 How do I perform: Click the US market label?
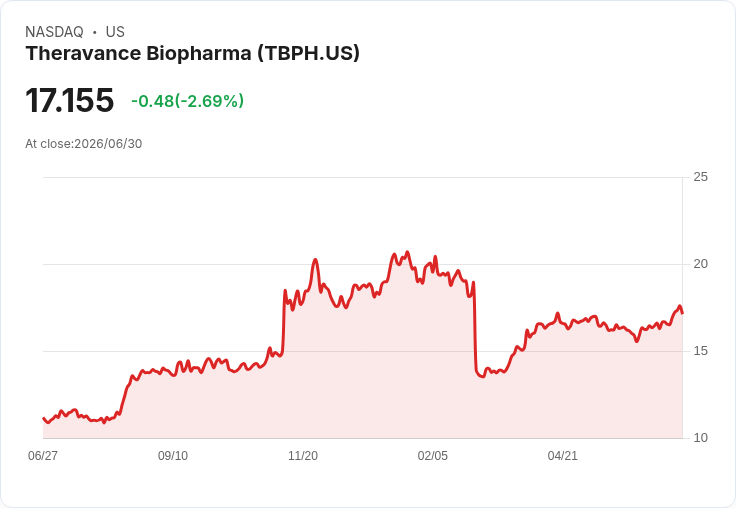click(115, 32)
